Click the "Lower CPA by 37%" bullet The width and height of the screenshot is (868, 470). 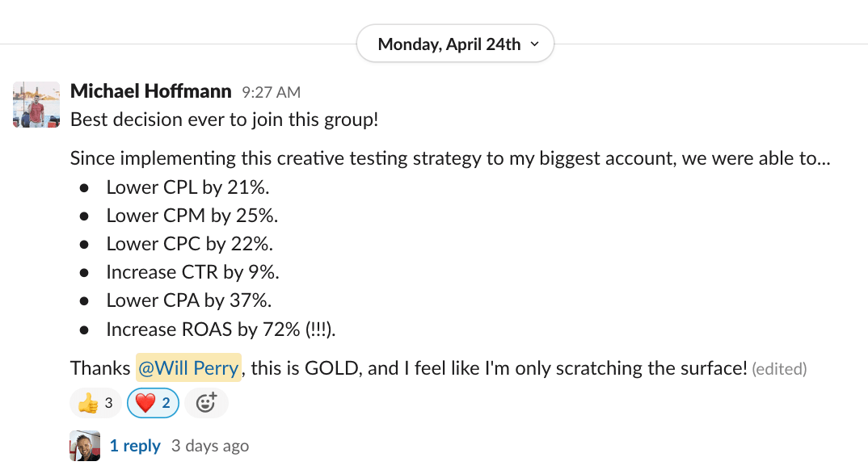pyautogui.click(x=188, y=300)
